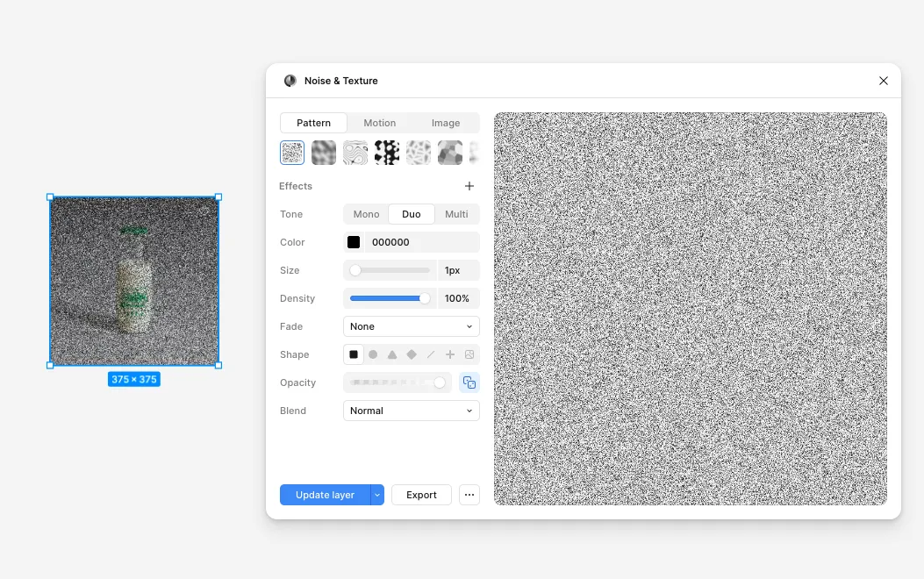The width and height of the screenshot is (924, 579).
Task: Choose the diamond shape
Action: [x=412, y=354]
